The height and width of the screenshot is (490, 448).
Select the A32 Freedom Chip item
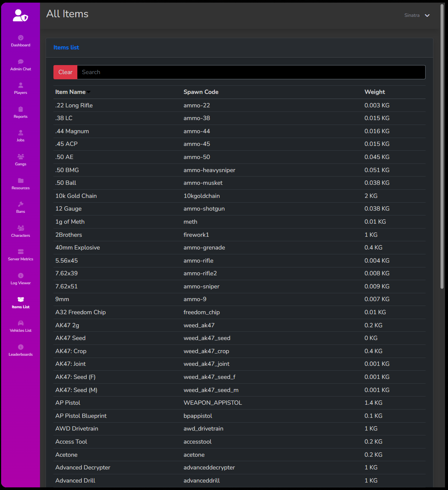(x=81, y=312)
